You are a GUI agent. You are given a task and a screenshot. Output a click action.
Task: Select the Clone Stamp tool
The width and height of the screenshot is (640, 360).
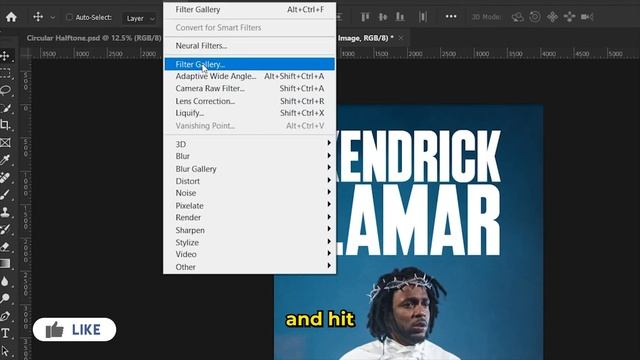coord(5,212)
